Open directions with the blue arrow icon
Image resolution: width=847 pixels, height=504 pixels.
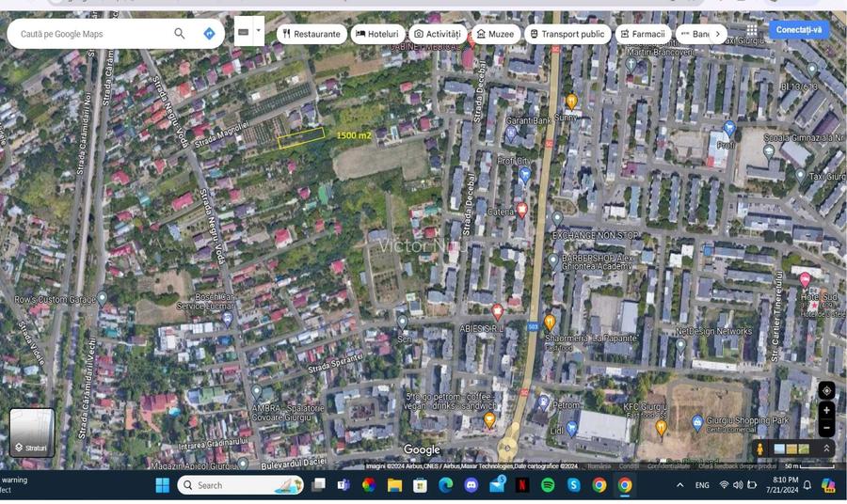[209, 34]
